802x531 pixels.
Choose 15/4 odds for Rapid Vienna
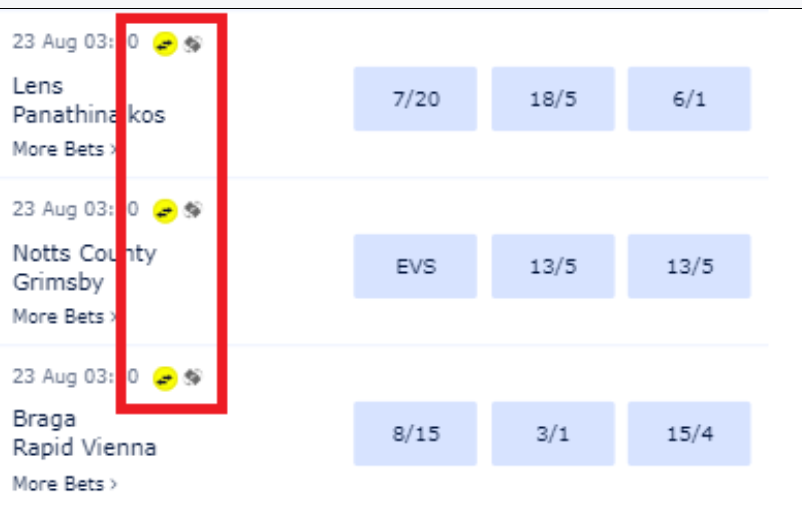[x=689, y=434]
